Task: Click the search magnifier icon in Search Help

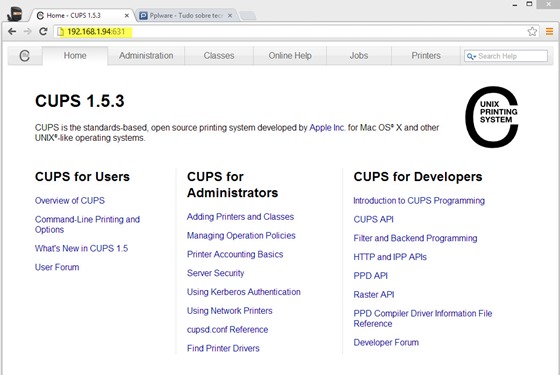Action: [471, 56]
